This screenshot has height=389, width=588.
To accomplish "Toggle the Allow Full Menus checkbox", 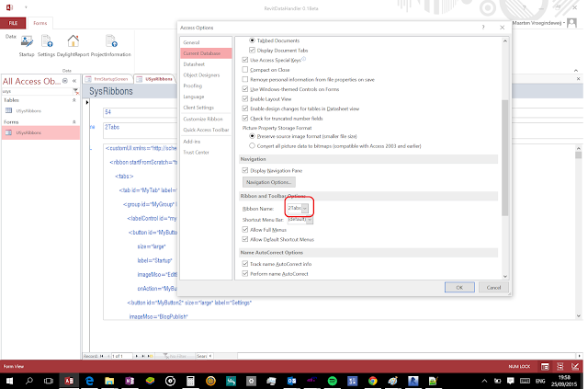I will pos(245,229).
